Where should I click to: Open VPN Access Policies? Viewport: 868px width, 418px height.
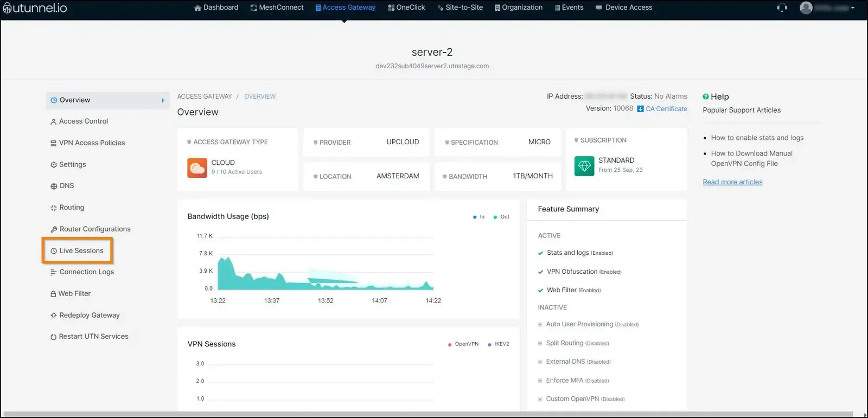92,143
